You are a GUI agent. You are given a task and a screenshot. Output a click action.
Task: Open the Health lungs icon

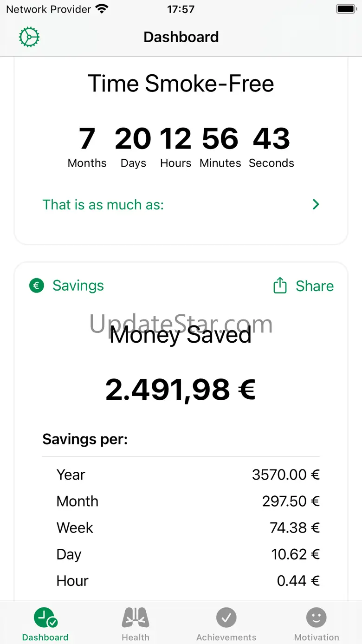(x=136, y=618)
